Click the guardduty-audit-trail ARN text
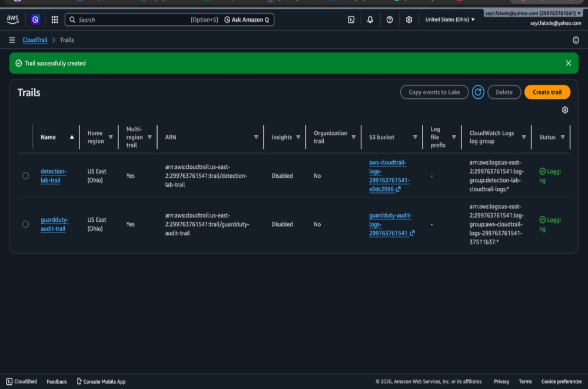 coord(207,224)
